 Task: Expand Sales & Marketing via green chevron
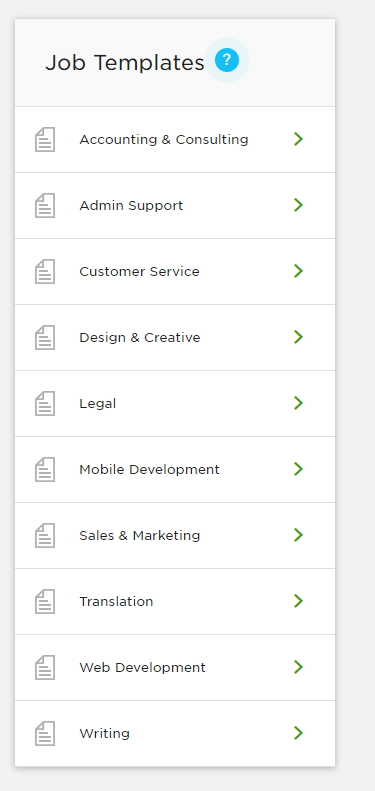coord(298,535)
